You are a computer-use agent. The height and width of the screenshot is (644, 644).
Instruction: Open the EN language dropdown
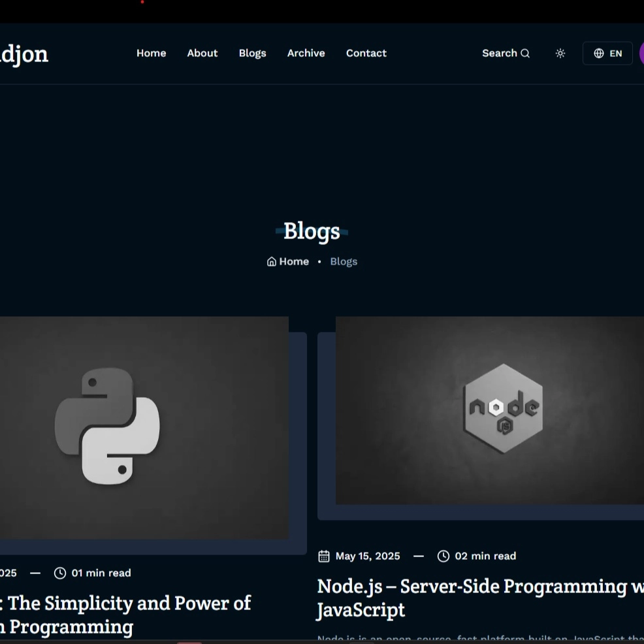coord(607,54)
